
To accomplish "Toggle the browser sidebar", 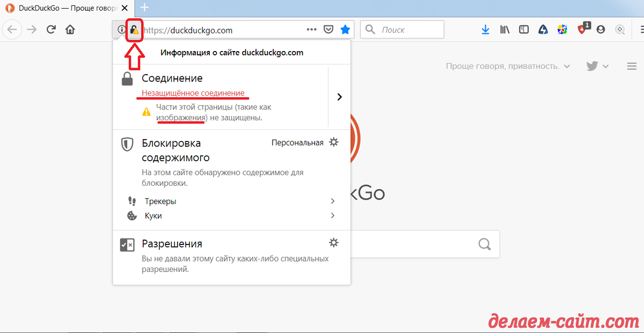I will point(523,29).
